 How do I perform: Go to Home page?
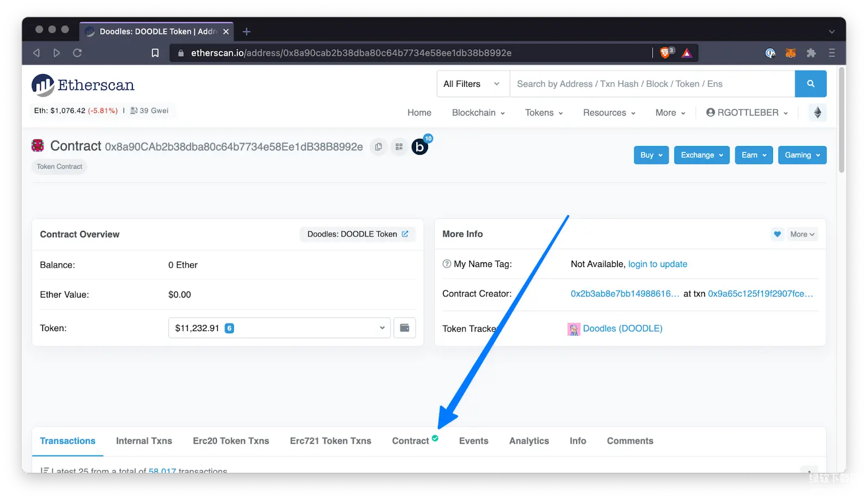point(419,112)
